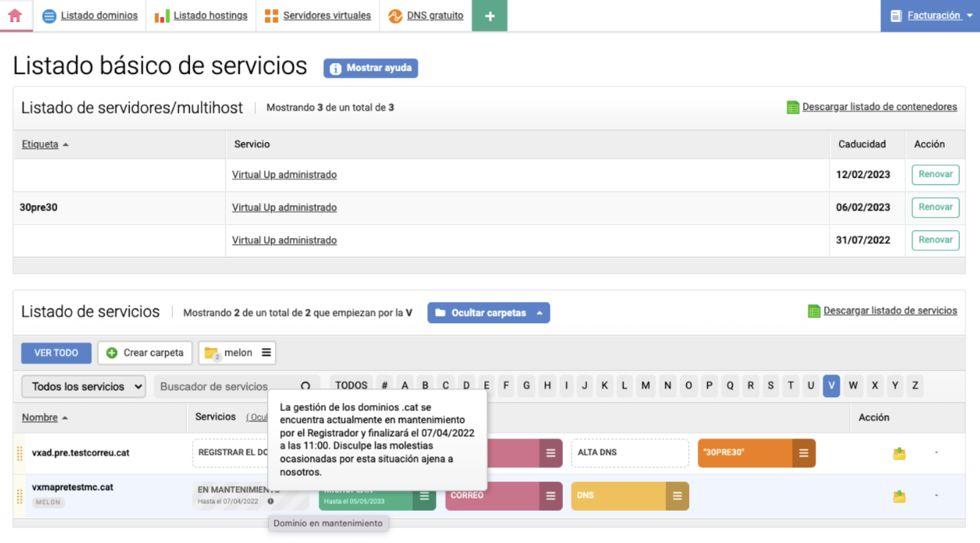Renew server expiring 12/02/2023
The image size is (980, 543).
[x=935, y=174]
